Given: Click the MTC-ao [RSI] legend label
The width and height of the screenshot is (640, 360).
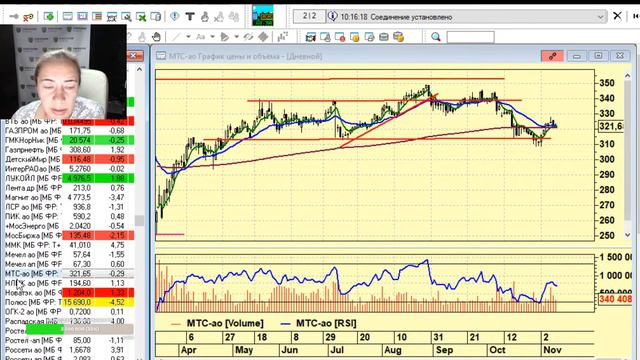Looking at the screenshot, I should click(x=326, y=323).
